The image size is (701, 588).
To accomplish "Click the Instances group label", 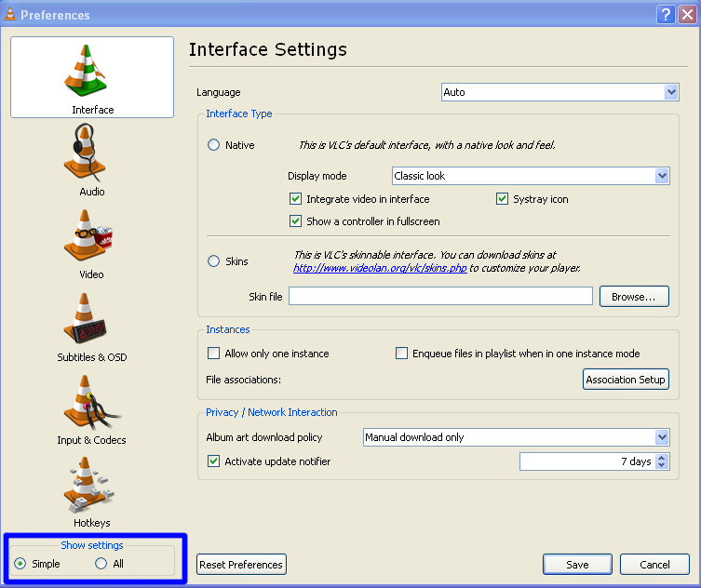I will [227, 329].
